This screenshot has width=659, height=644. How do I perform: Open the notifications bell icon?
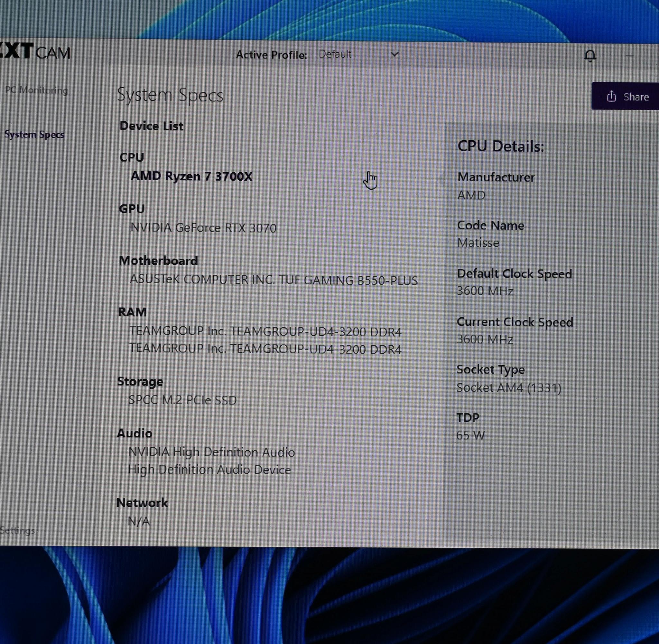(590, 56)
